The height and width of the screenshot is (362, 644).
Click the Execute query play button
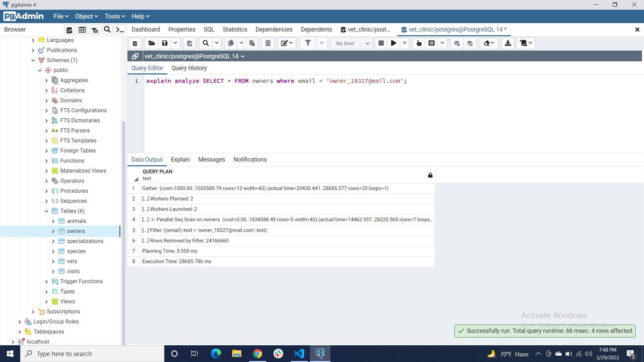pos(393,43)
